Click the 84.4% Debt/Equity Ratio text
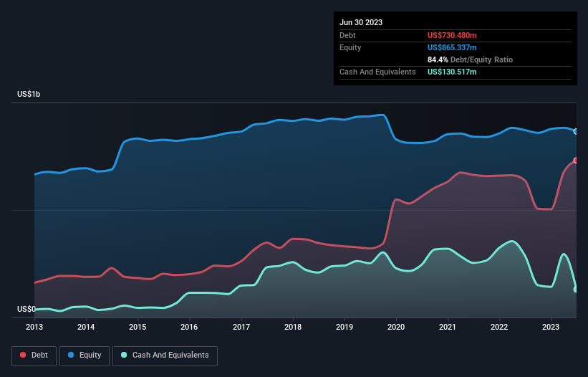The width and height of the screenshot is (588, 377). click(470, 59)
